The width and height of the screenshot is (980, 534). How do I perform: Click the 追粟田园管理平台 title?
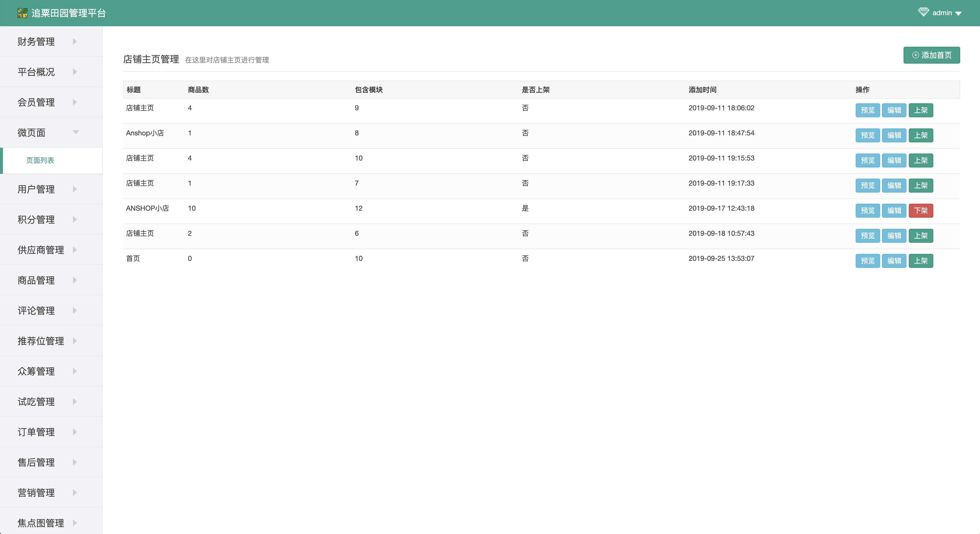(69, 13)
